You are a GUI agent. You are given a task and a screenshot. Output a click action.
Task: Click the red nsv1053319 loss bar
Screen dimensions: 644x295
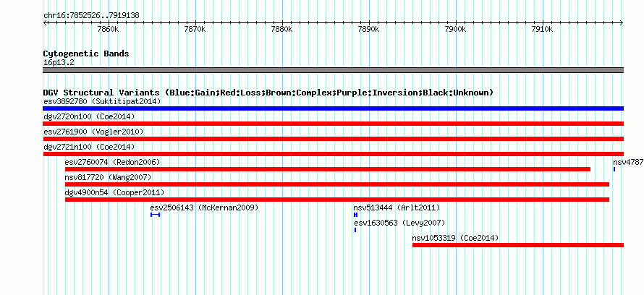(x=518, y=245)
